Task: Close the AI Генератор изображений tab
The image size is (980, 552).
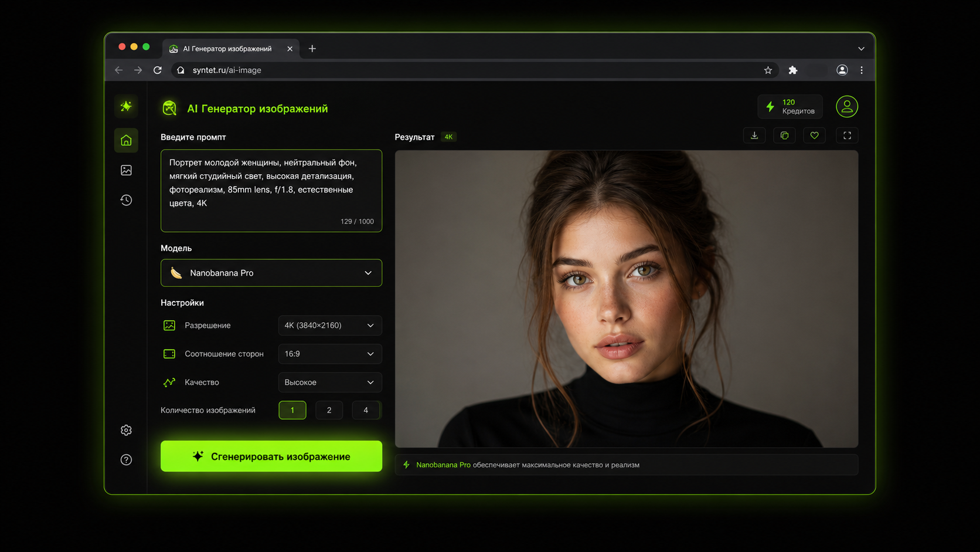Action: pyautogui.click(x=290, y=49)
